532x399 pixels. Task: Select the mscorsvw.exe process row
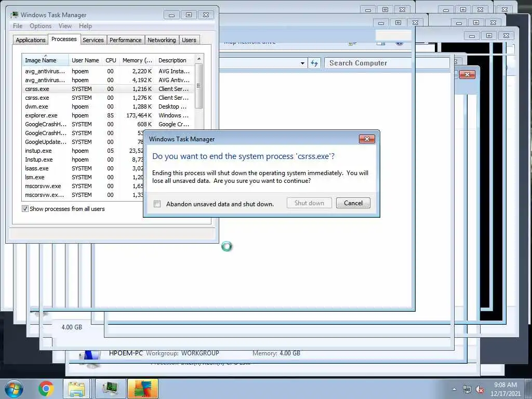83,186
